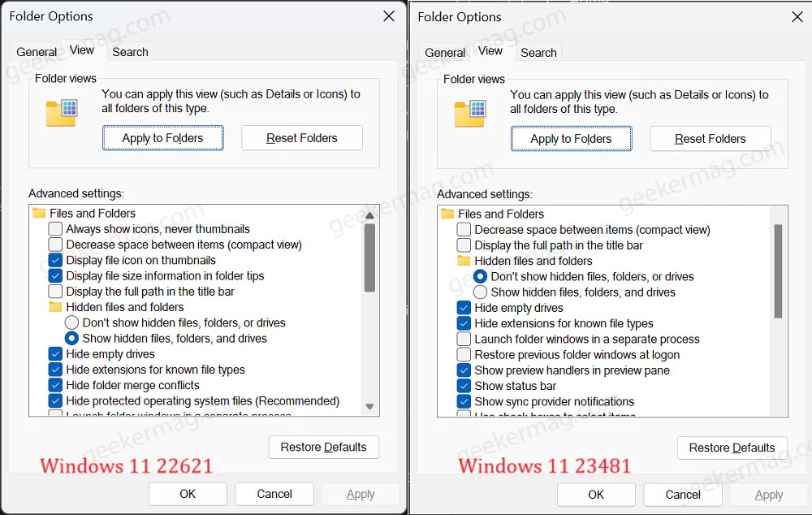Screen dimensions: 812x515
Task: Select 'Hidden files and folders' label in right dialog
Action: (533, 261)
